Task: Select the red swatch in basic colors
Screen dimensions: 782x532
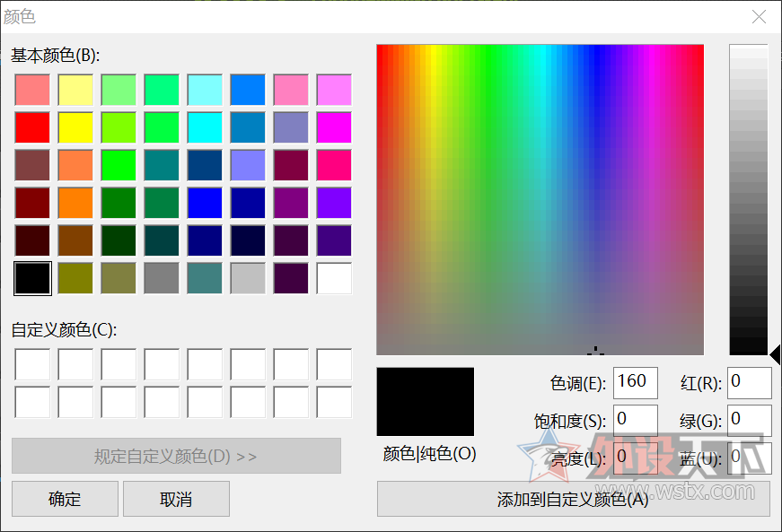Action: 32,126
